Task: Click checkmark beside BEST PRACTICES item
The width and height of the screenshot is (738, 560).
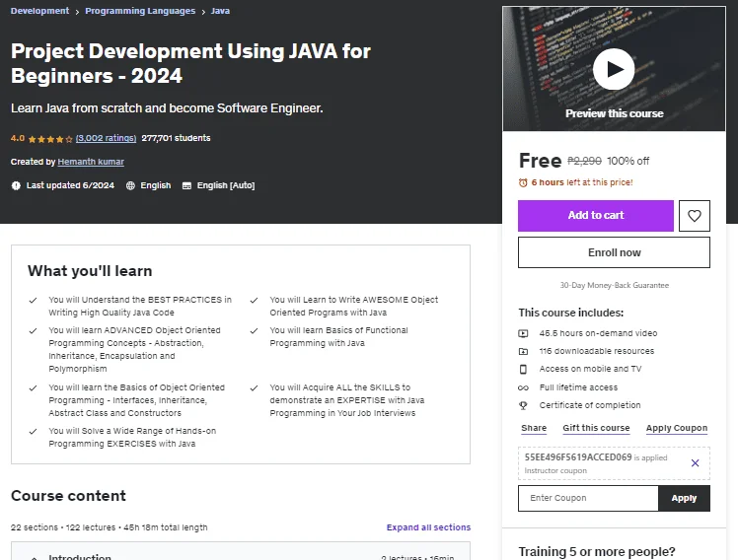Action: point(33,300)
